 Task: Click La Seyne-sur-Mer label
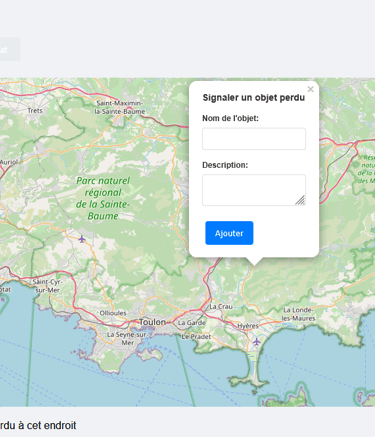pyautogui.click(x=127, y=338)
